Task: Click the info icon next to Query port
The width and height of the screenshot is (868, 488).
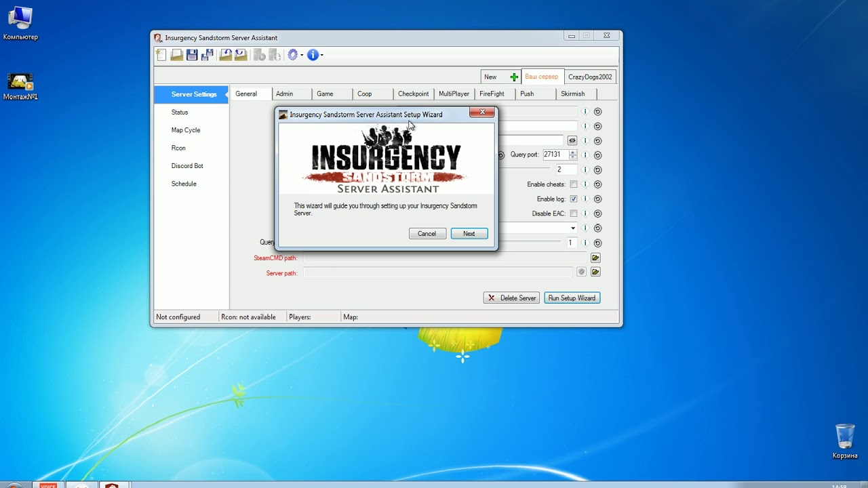Action: tap(585, 155)
